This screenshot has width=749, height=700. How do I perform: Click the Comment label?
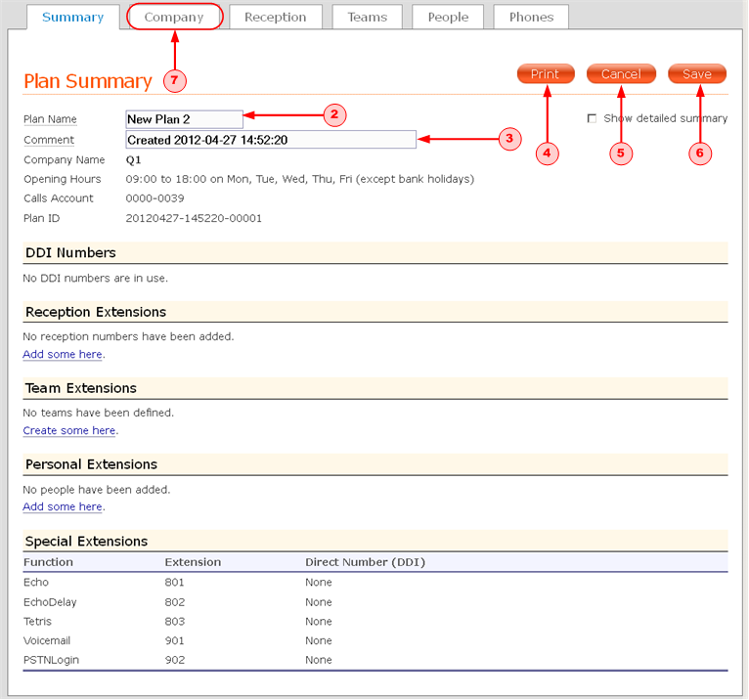pos(49,140)
